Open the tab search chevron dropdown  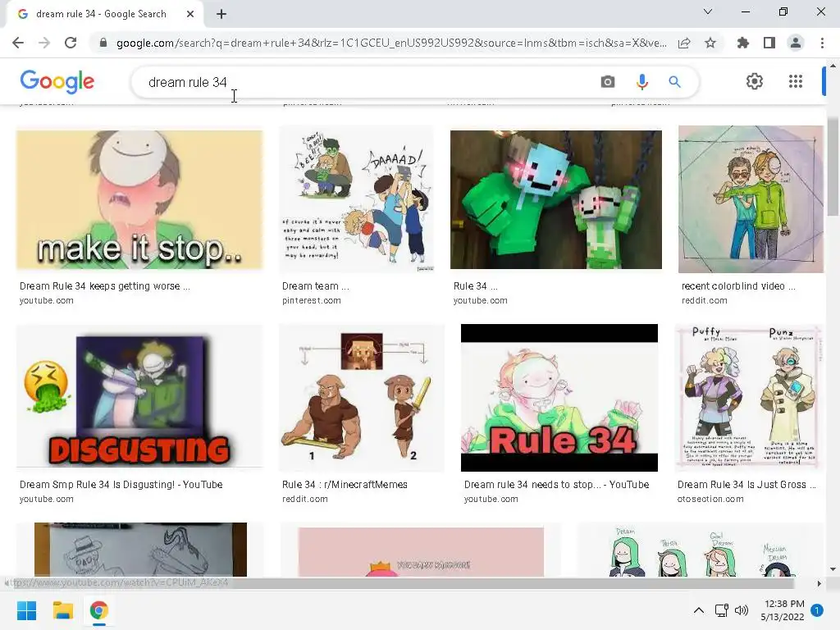tap(708, 11)
